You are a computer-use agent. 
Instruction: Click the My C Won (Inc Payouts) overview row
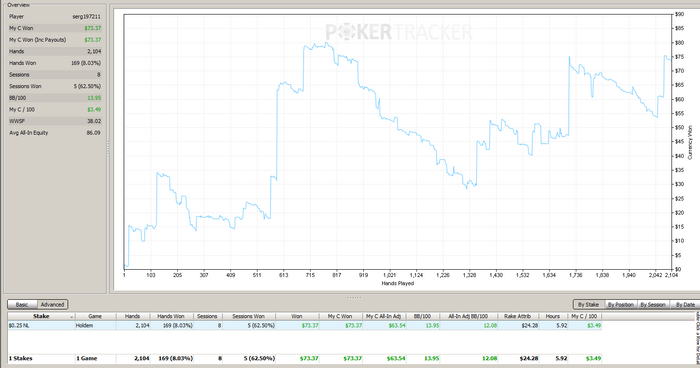click(55, 40)
